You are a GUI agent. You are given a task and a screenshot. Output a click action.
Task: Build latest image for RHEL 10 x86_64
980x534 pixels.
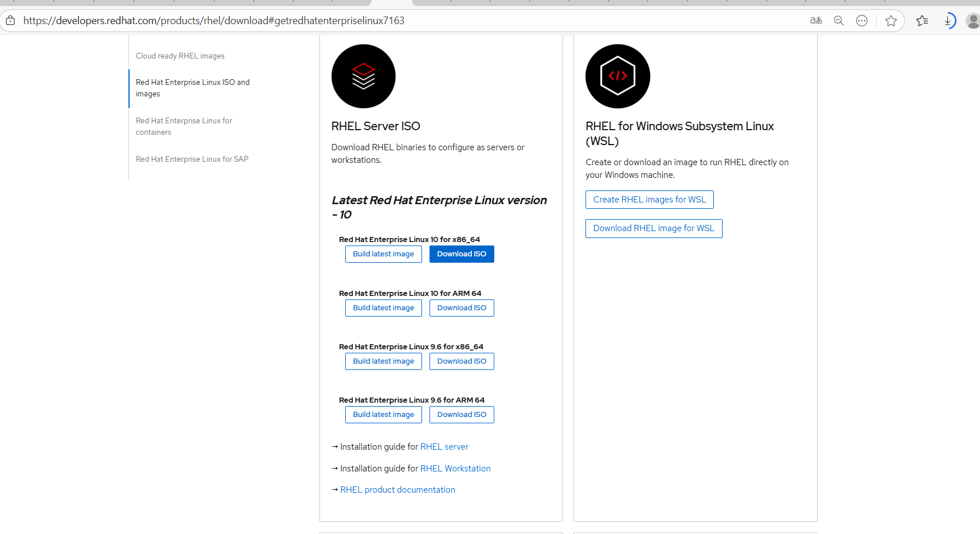(x=384, y=254)
